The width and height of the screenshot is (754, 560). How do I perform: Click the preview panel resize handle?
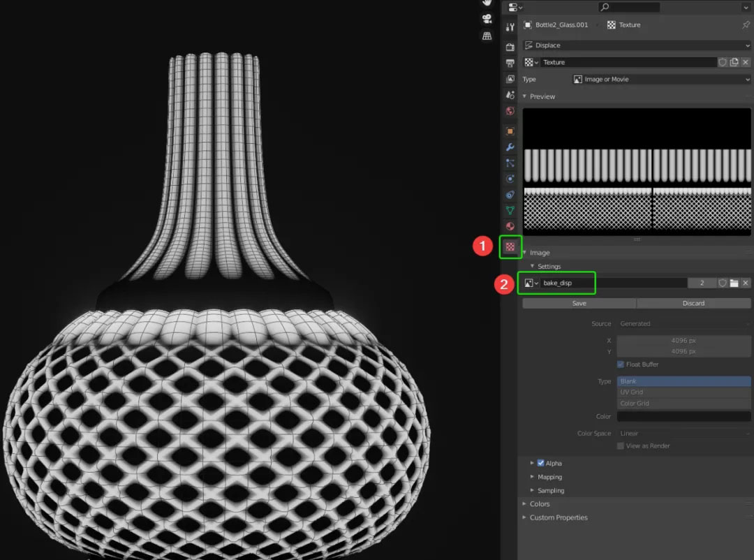(637, 239)
